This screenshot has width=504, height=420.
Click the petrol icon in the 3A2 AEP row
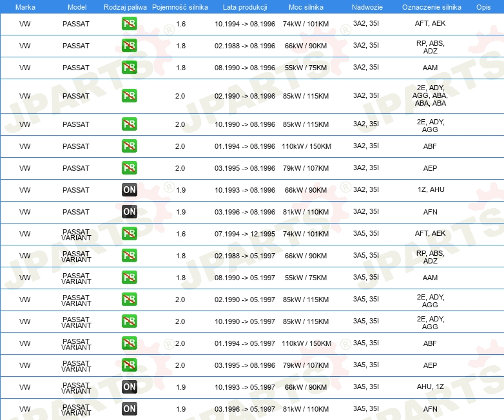click(x=129, y=167)
